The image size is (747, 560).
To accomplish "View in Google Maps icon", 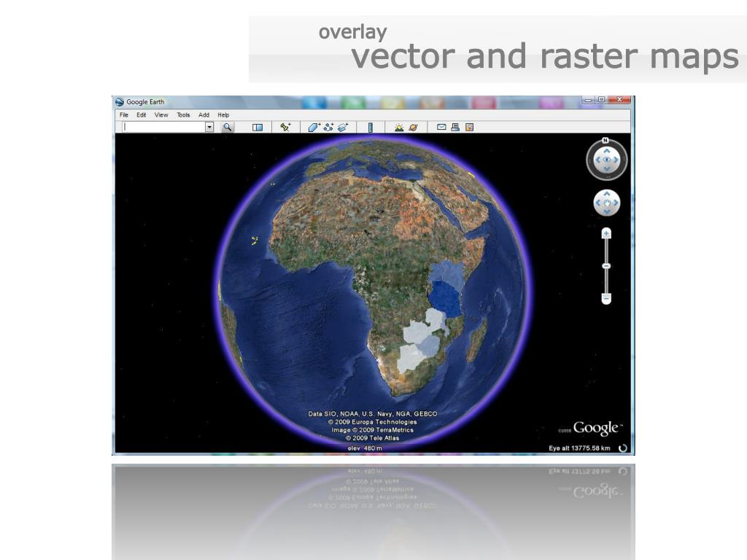I will coord(469,127).
